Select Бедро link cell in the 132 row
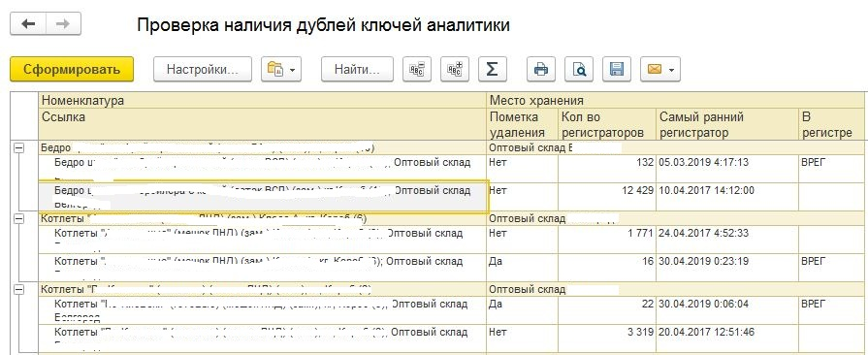The image size is (868, 355). click(262, 169)
